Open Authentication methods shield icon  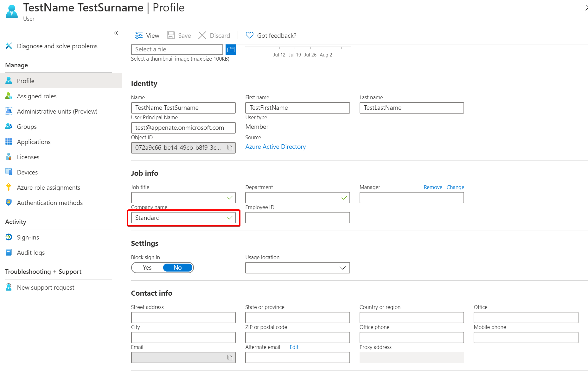[9, 202]
